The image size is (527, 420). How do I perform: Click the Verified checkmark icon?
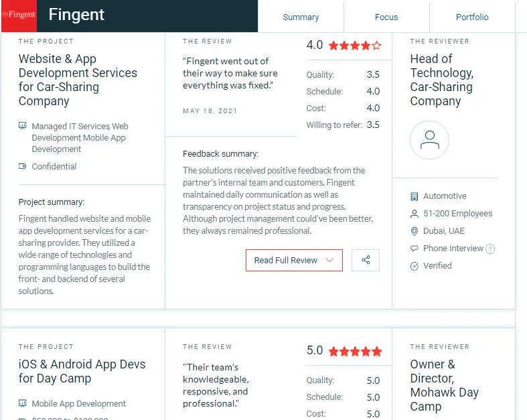coord(415,266)
